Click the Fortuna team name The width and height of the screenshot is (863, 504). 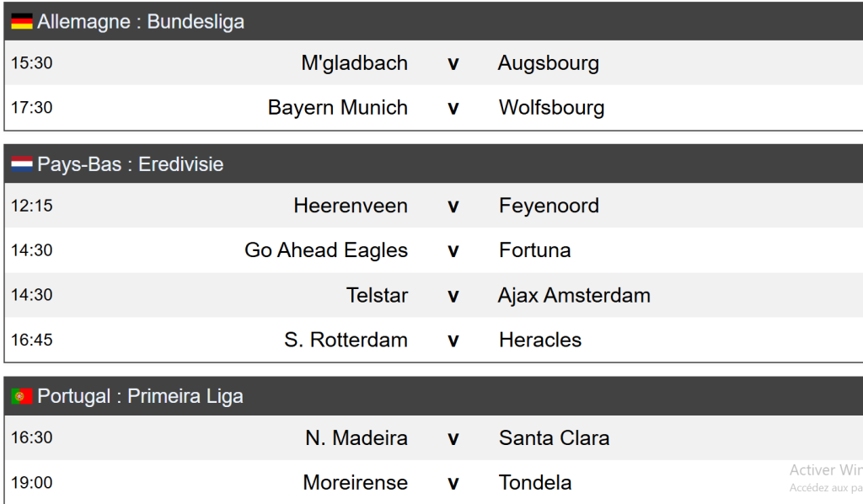tap(534, 250)
